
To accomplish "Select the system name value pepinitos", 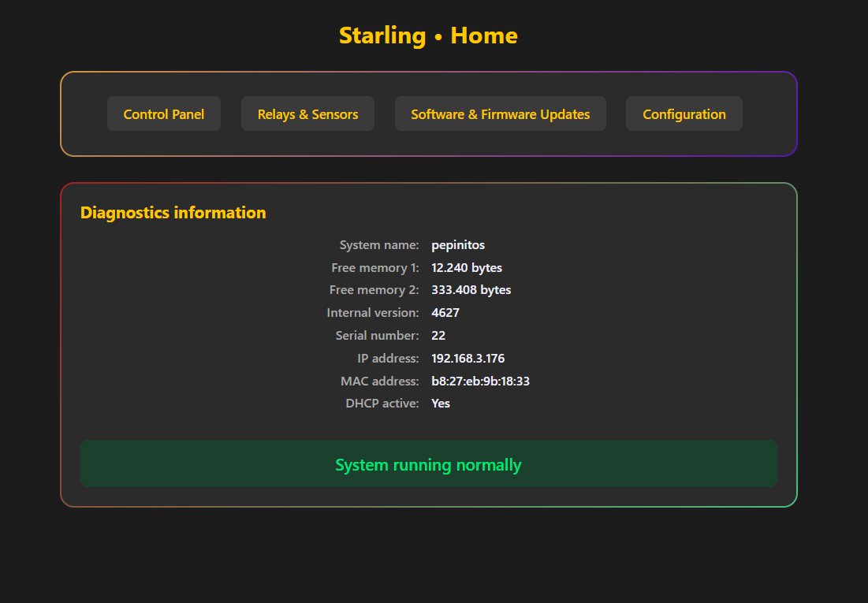I will pos(458,245).
